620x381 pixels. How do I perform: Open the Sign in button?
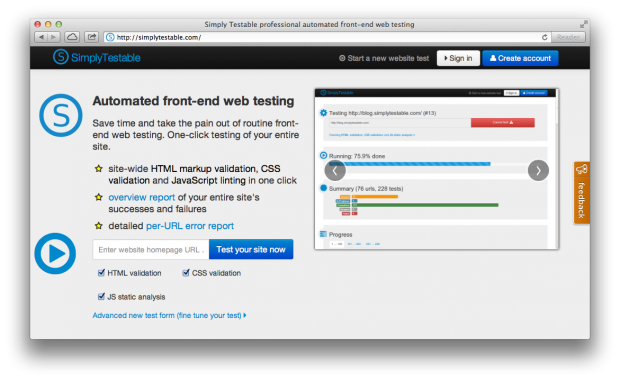click(x=458, y=58)
